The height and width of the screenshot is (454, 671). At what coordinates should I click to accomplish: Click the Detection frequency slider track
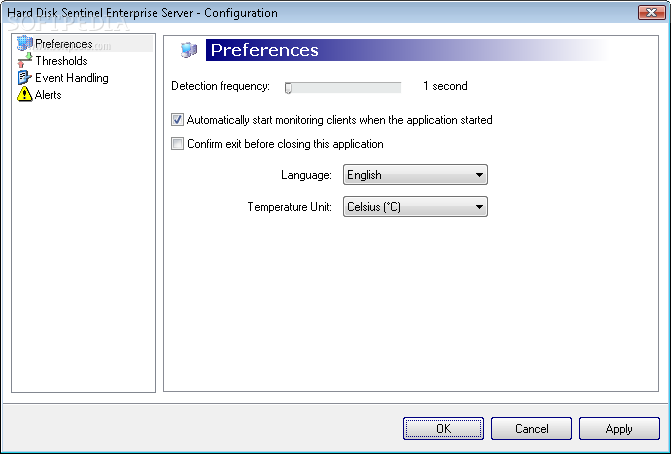point(343,88)
